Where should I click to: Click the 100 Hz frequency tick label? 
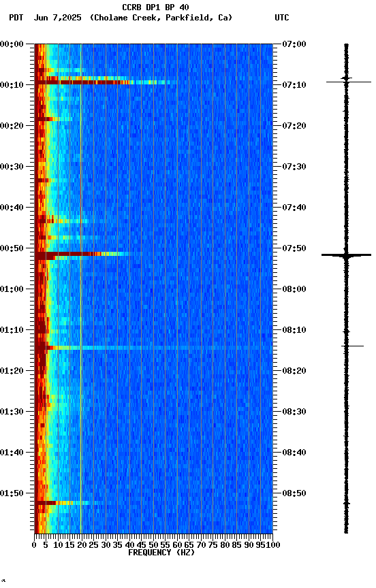click(273, 545)
